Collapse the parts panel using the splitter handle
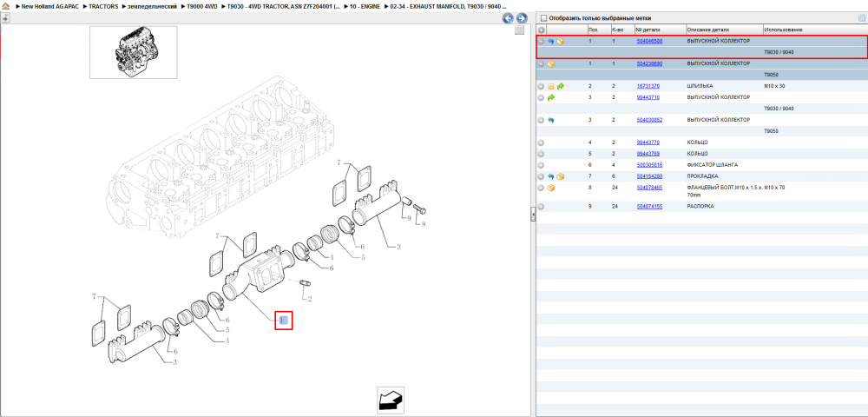Viewport: 868px width, 417px height. click(533, 214)
